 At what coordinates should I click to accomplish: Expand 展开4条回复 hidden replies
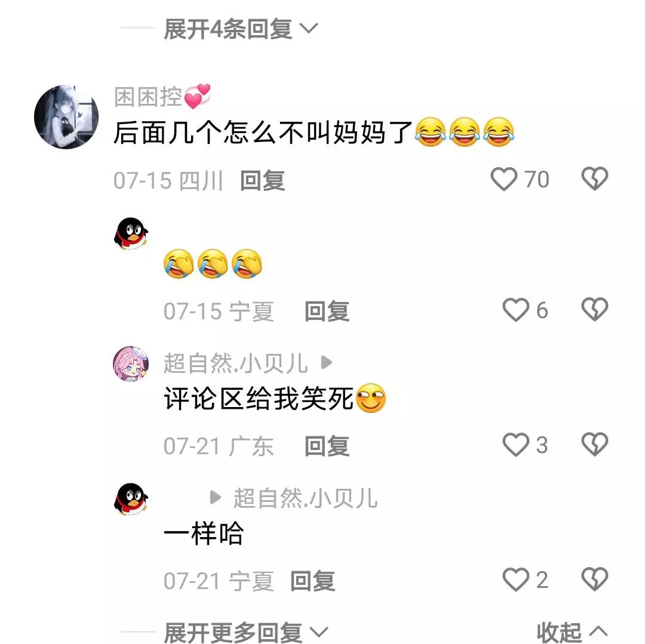tap(241, 29)
